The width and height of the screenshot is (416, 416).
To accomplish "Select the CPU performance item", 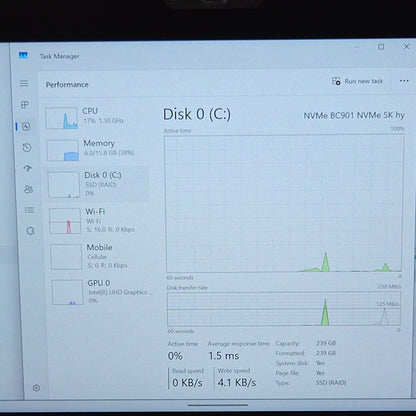I will click(x=95, y=118).
